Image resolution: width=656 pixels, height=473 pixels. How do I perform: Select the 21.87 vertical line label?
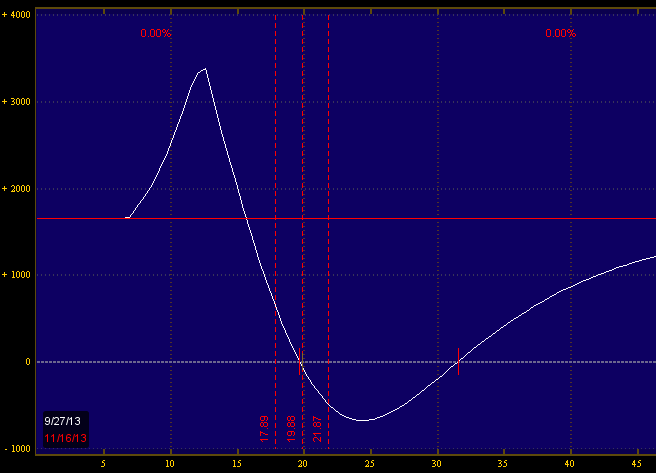[x=318, y=428]
